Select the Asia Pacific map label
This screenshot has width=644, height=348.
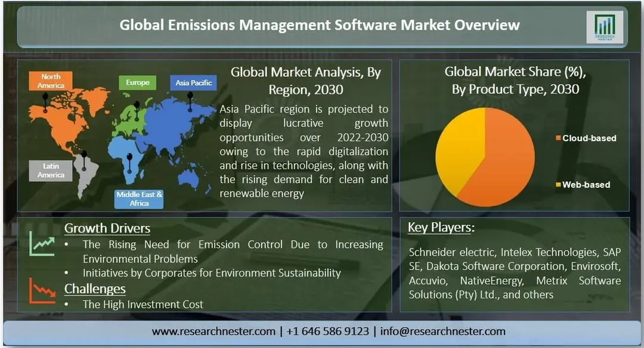pos(193,83)
